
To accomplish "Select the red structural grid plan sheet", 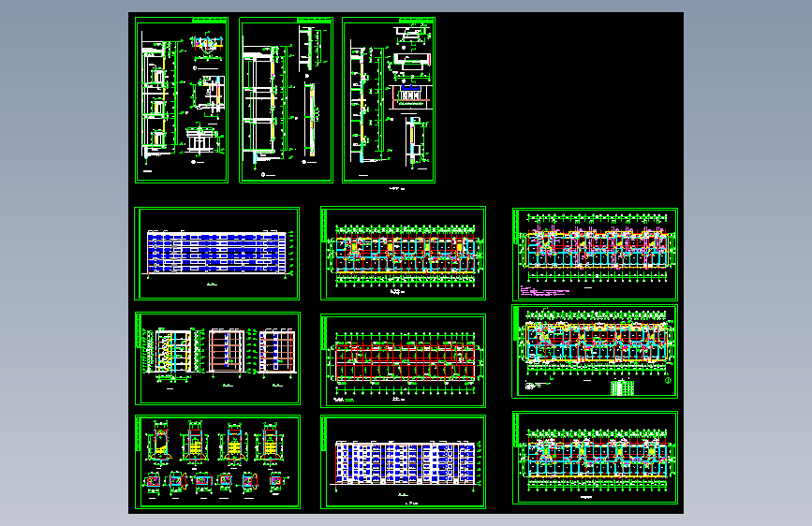I will coord(404,360).
